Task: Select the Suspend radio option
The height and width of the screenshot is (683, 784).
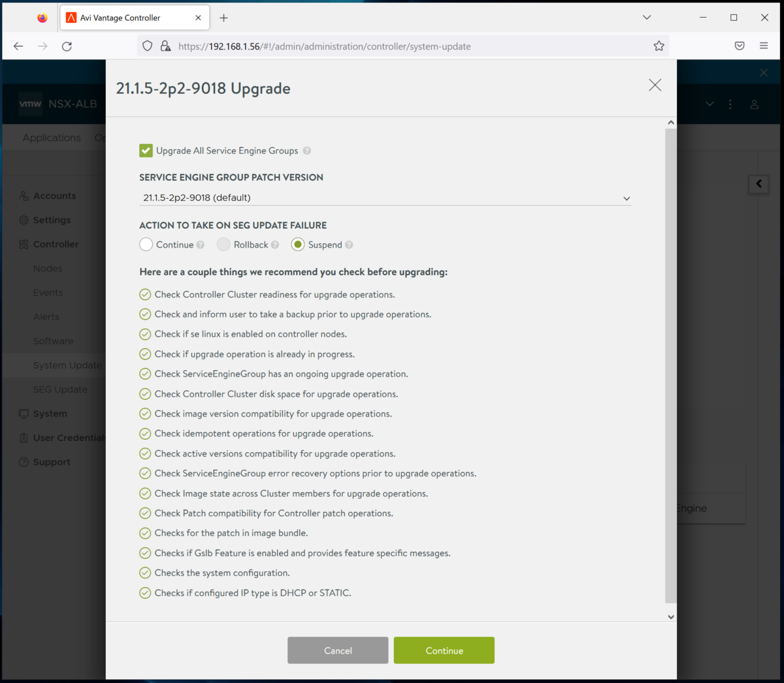Action: [x=298, y=244]
